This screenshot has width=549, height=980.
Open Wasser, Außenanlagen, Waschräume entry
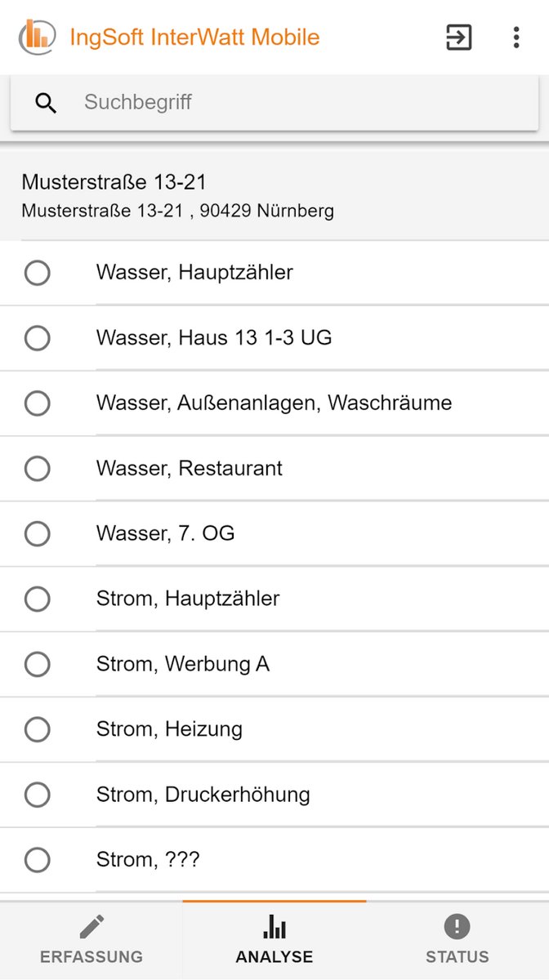point(274,403)
